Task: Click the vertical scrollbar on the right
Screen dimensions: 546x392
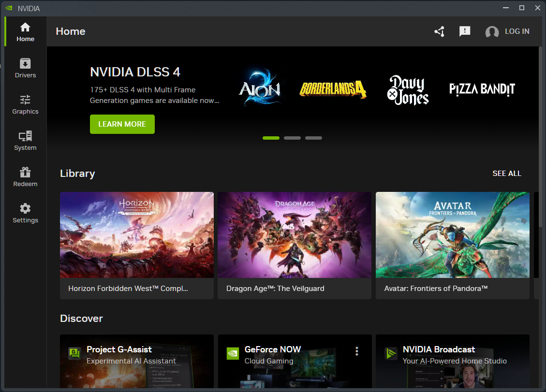Action: pos(540,136)
